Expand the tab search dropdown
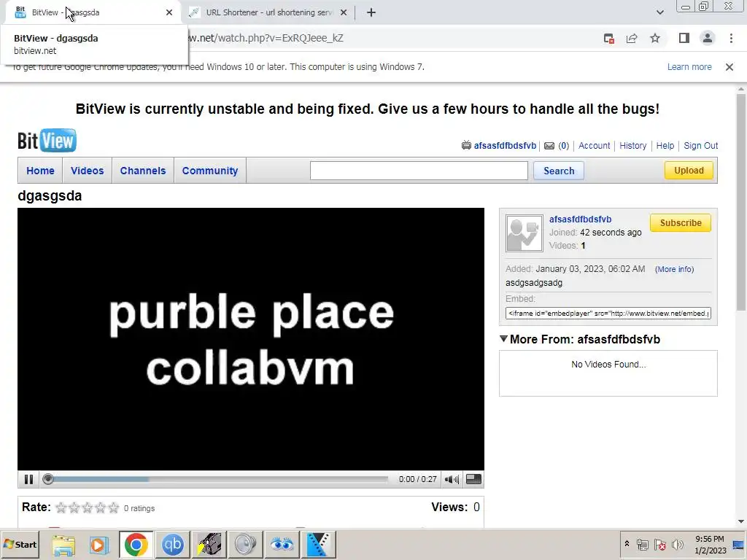Viewport: 747px width, 560px height. (659, 12)
